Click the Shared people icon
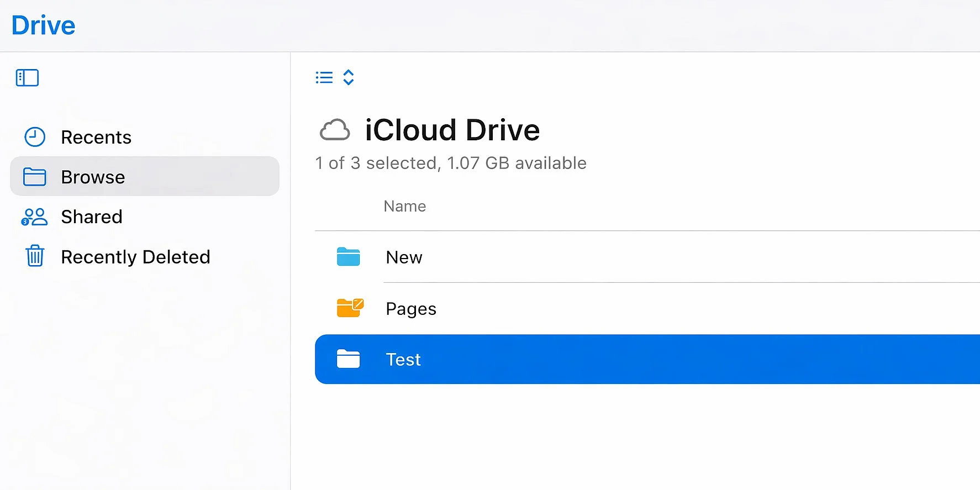 (34, 217)
